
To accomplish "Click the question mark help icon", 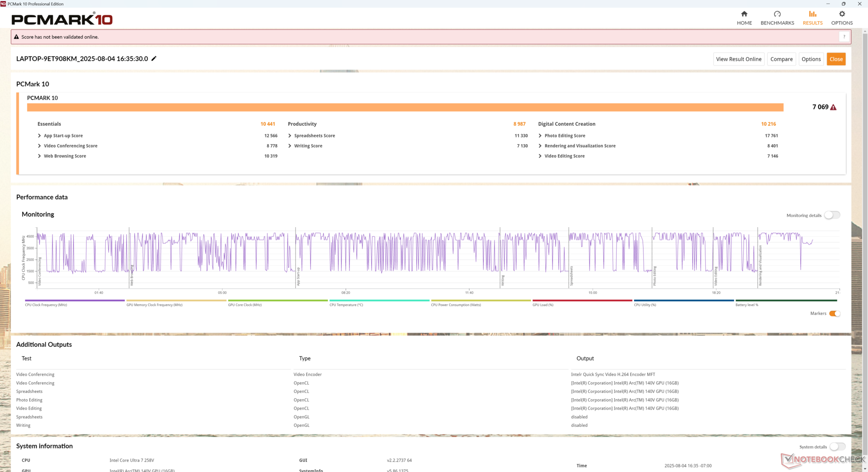I will coord(844,37).
